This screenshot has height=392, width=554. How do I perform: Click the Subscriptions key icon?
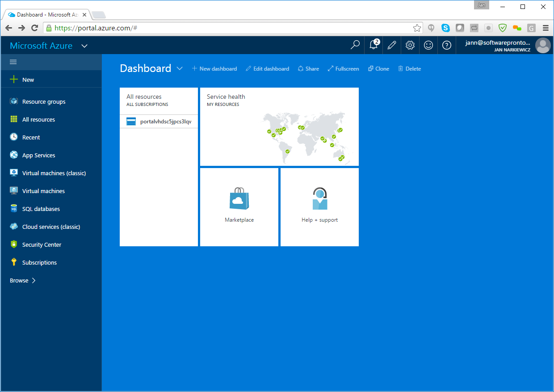pyautogui.click(x=14, y=262)
